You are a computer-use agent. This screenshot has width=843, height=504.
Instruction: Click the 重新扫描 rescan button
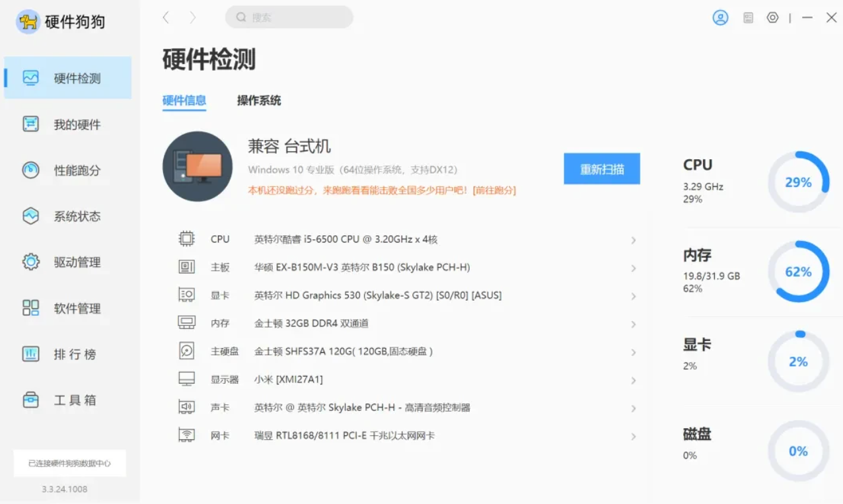click(x=601, y=168)
